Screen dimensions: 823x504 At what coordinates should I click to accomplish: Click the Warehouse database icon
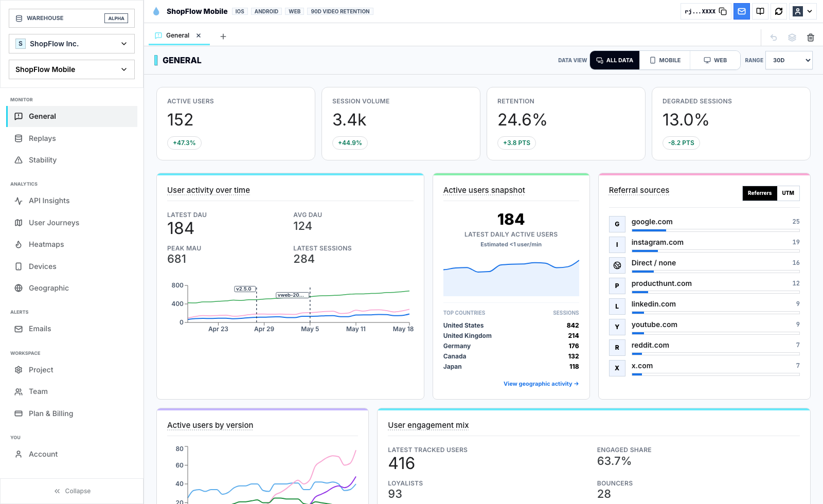(19, 18)
